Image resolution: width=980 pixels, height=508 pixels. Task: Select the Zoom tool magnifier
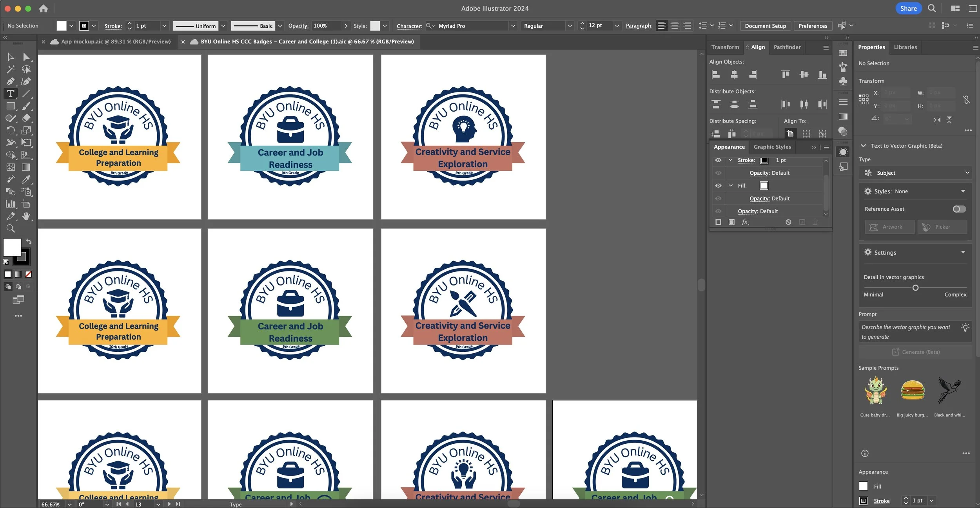(x=11, y=228)
